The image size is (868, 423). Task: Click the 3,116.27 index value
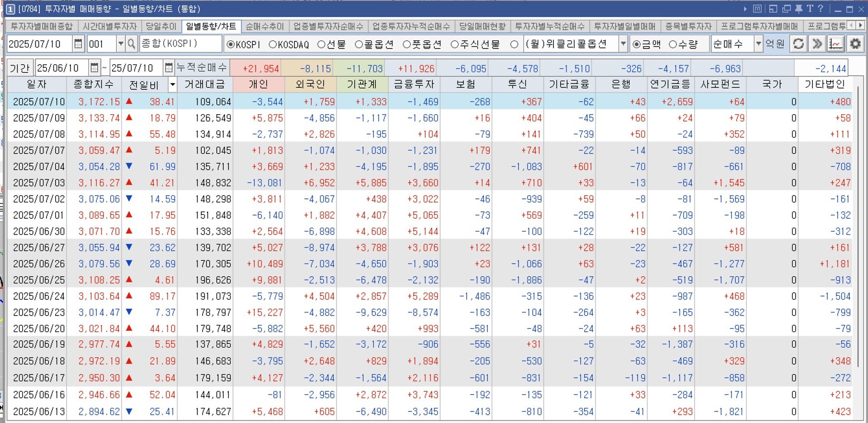(99, 183)
